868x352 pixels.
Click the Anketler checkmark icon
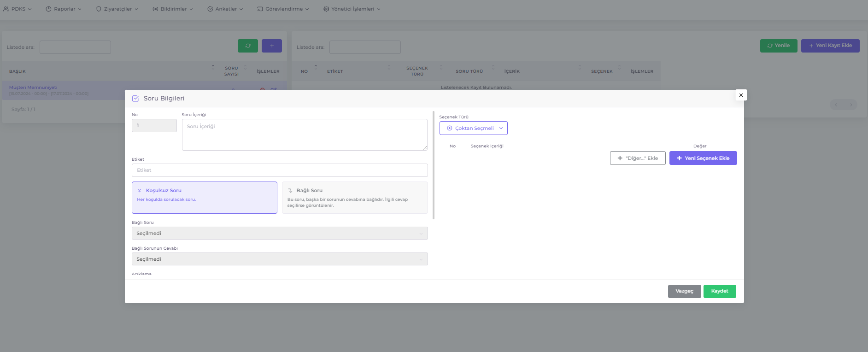click(210, 9)
